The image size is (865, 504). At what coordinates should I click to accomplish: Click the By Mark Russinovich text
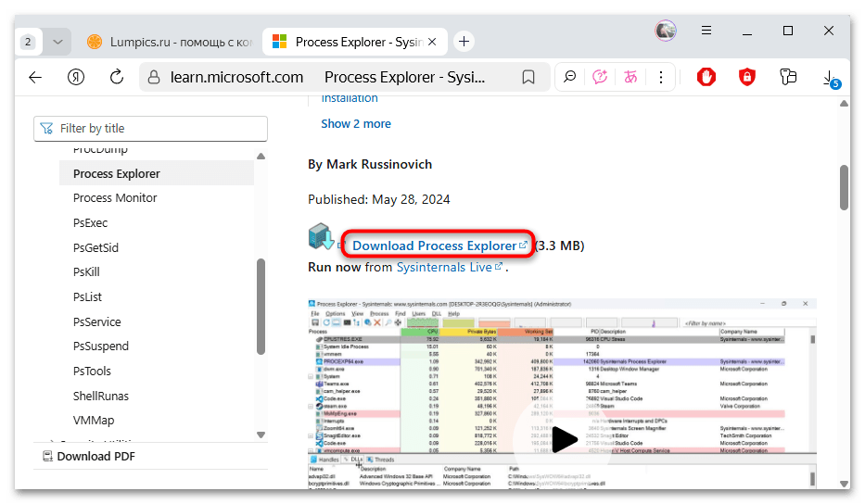click(370, 164)
